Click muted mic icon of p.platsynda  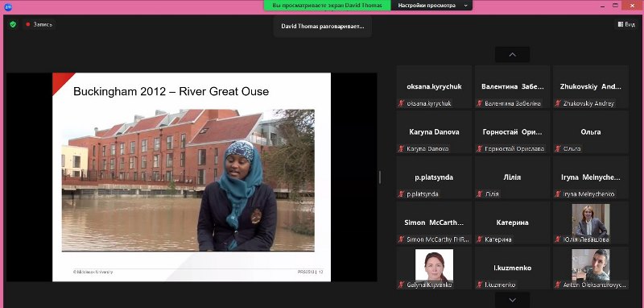pyautogui.click(x=401, y=194)
